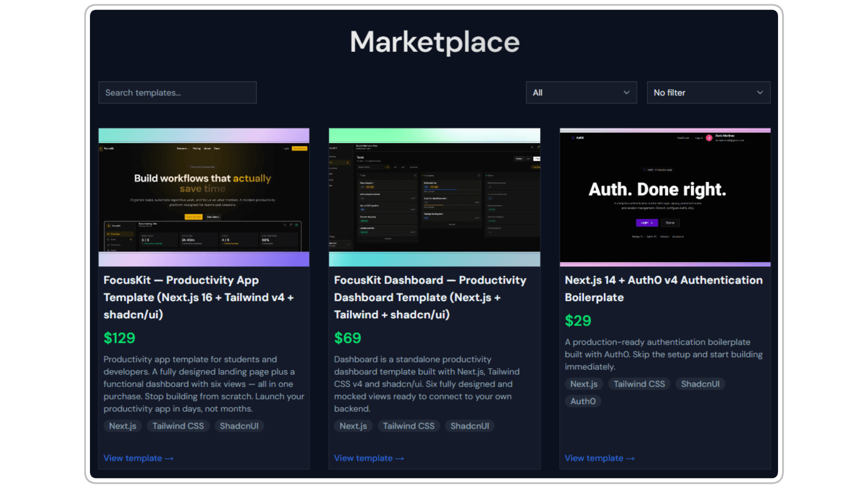868x488 pixels.
Task: Click the FocusKit — Productivity App Template title
Action: 199,297
